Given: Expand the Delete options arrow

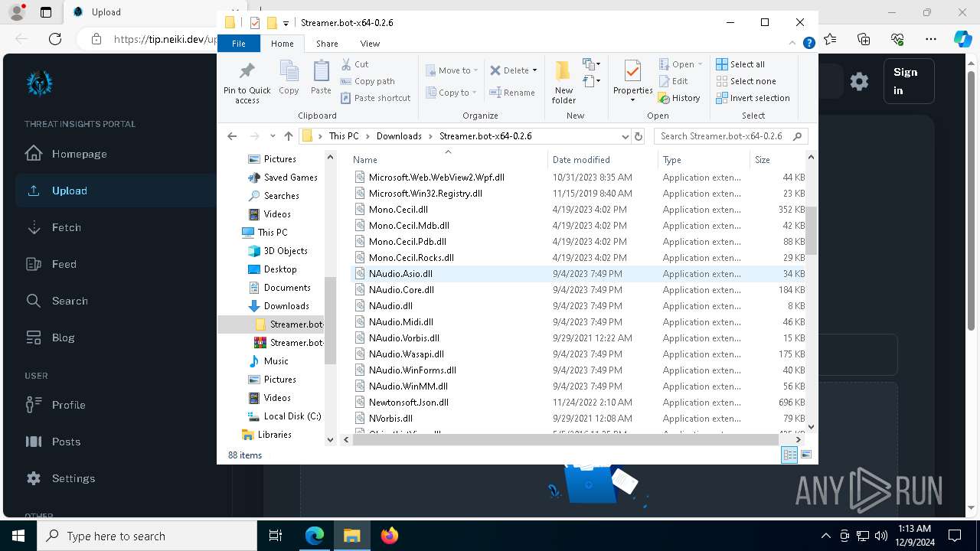Looking at the screenshot, I should (x=534, y=70).
